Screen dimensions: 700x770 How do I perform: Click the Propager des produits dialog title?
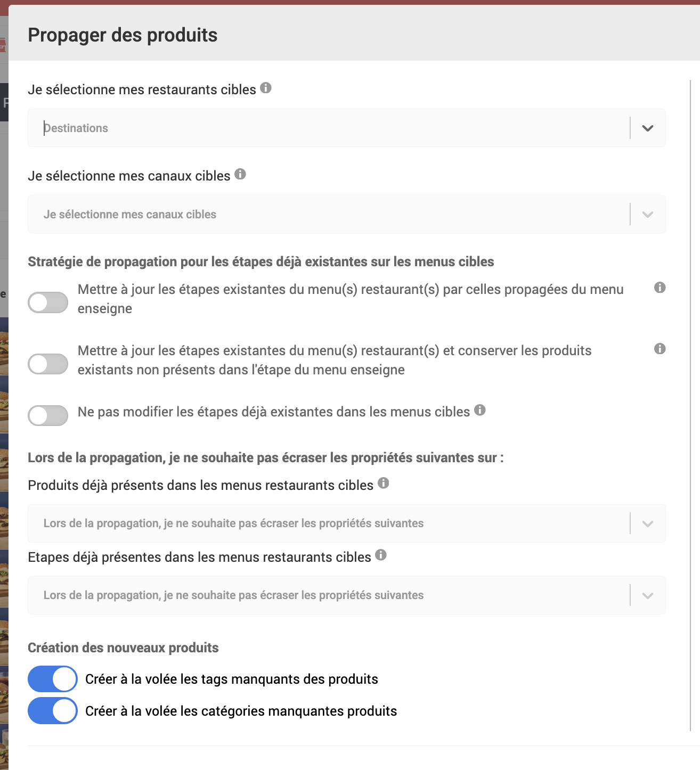point(123,35)
